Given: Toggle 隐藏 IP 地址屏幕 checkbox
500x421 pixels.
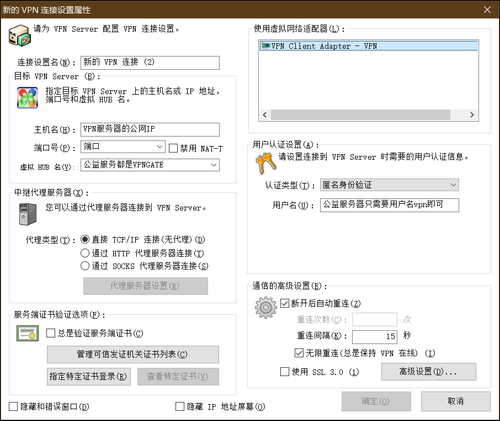Looking at the screenshot, I should tap(180, 406).
